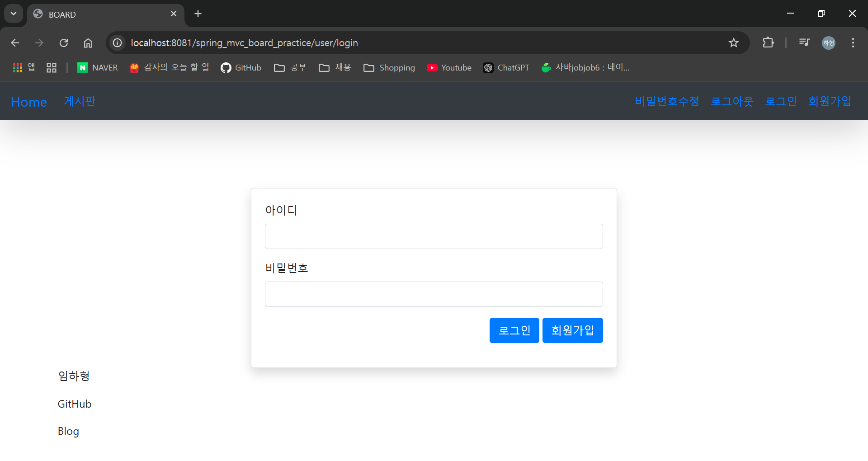This screenshot has height=461, width=868.
Task: Focus the 비밀번호 input field
Action: pyautogui.click(x=434, y=294)
